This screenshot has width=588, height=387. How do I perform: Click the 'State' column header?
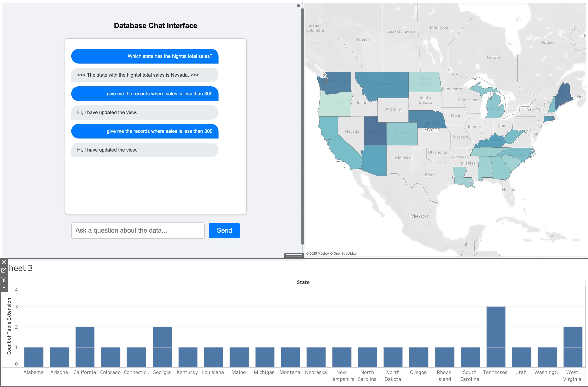tap(303, 282)
